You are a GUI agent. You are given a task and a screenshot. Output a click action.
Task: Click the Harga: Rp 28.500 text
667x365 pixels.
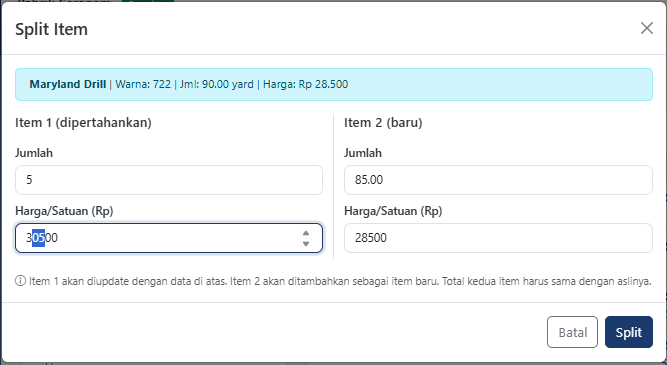point(305,84)
